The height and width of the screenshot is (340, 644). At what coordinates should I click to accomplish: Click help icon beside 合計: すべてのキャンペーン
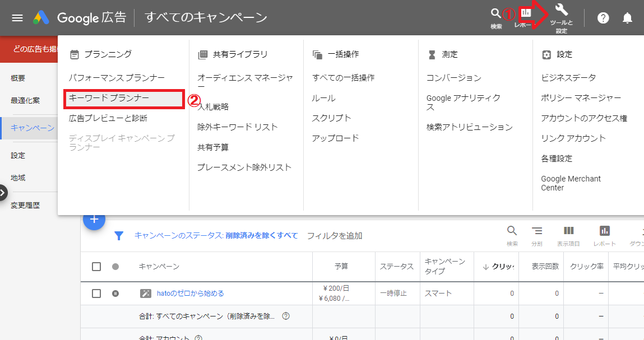point(286,316)
